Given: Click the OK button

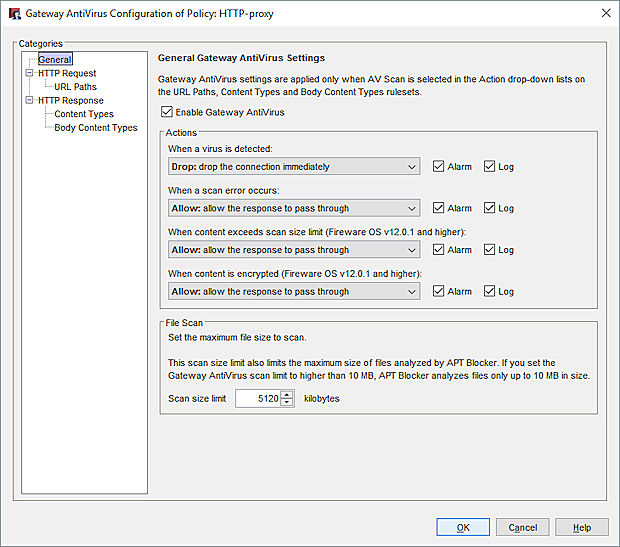Looking at the screenshot, I should tap(463, 527).
